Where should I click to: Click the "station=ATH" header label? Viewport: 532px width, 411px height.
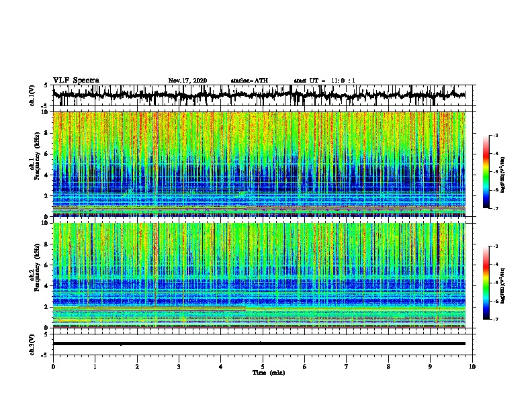(249, 81)
